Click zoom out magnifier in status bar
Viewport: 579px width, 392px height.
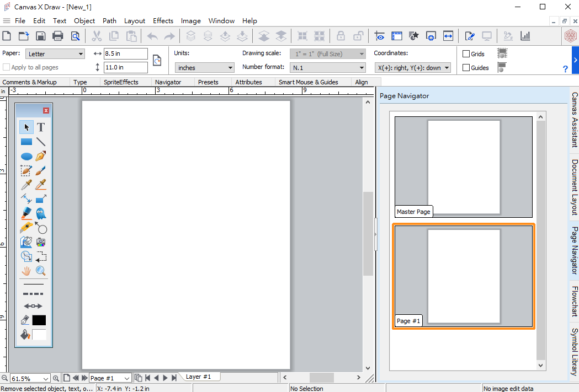coord(4,378)
